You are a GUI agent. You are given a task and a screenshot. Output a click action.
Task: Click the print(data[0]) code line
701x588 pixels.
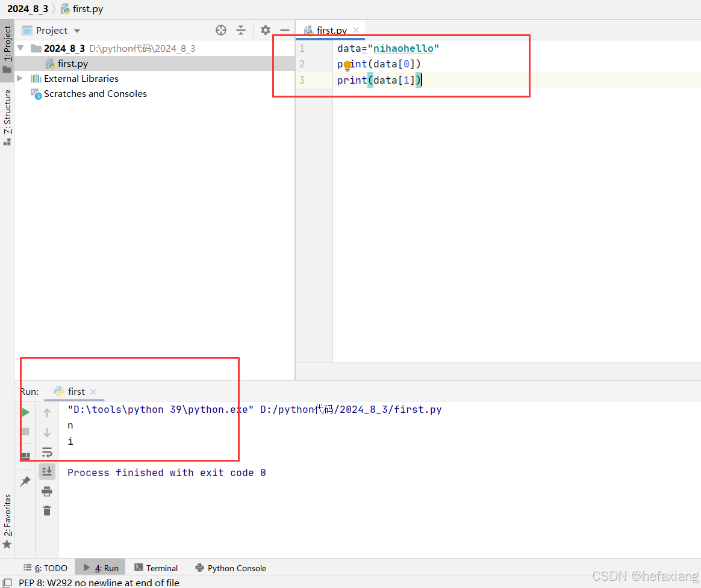tap(379, 64)
